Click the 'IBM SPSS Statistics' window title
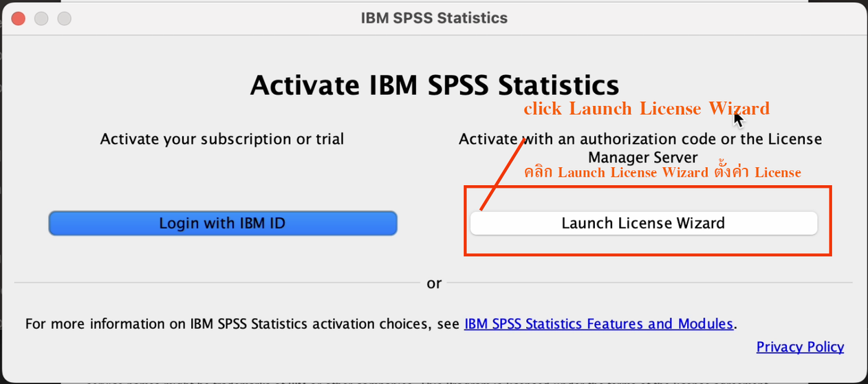This screenshot has height=384, width=868. 434,18
